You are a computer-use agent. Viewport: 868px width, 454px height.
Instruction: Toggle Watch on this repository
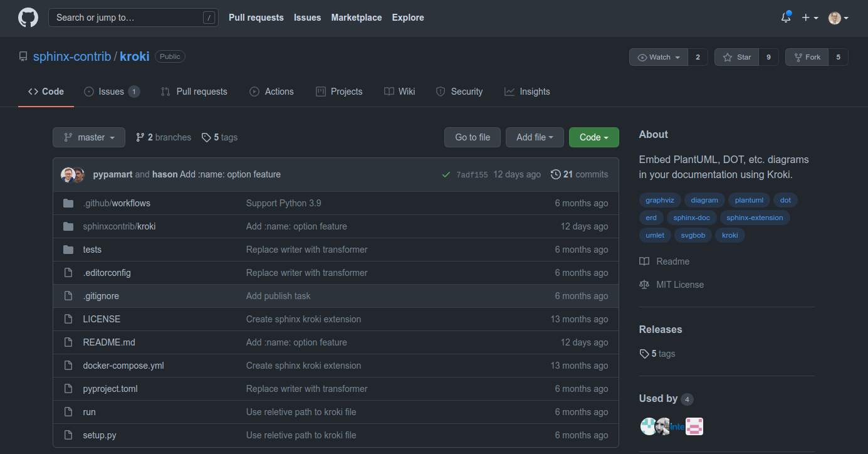click(x=659, y=57)
